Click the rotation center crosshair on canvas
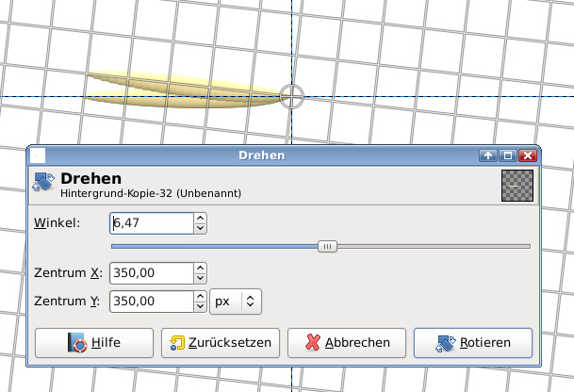 [292, 97]
